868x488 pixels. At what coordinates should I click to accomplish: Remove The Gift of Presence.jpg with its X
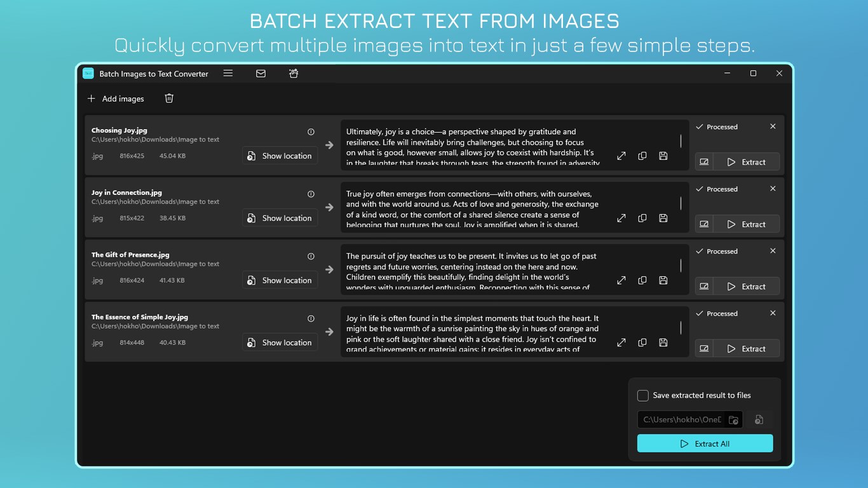773,251
